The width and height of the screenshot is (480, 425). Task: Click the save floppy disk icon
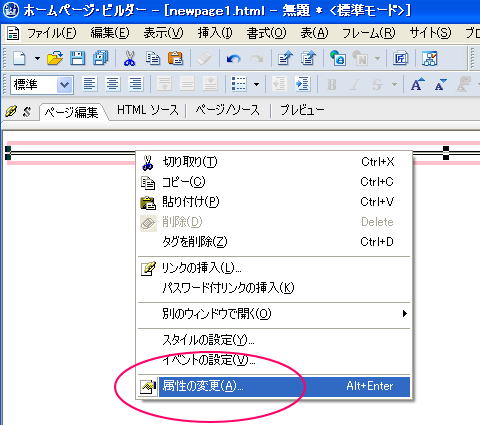click(x=78, y=59)
